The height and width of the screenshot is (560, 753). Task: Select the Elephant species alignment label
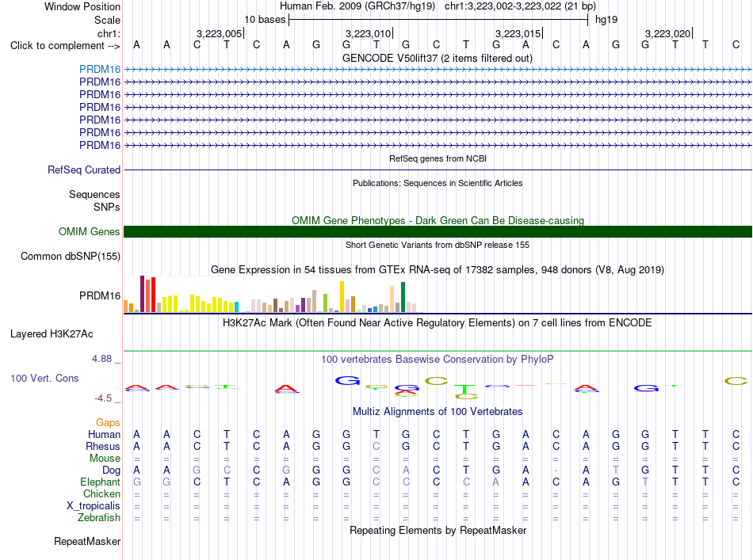point(100,482)
